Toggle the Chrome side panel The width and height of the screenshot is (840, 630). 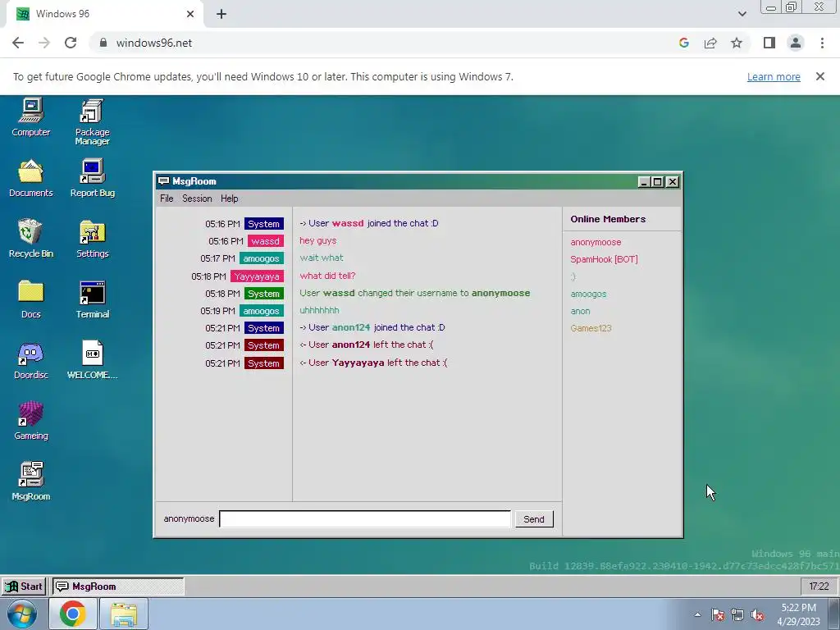point(769,43)
